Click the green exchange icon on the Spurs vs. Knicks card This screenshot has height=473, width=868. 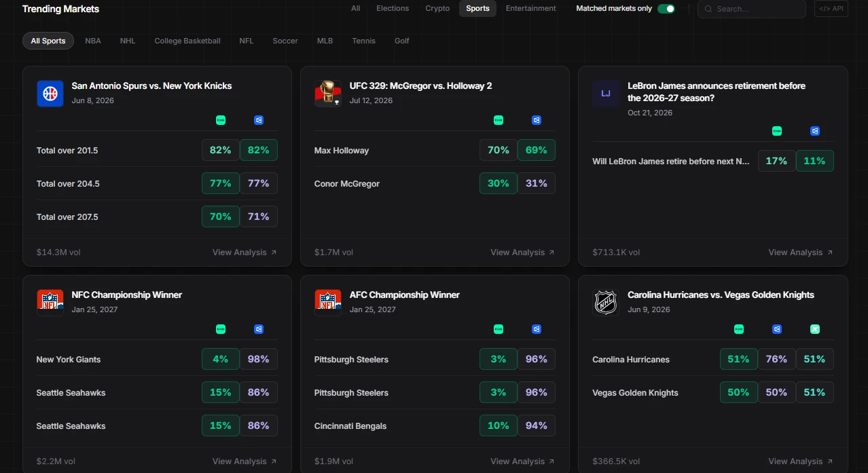[x=221, y=120]
